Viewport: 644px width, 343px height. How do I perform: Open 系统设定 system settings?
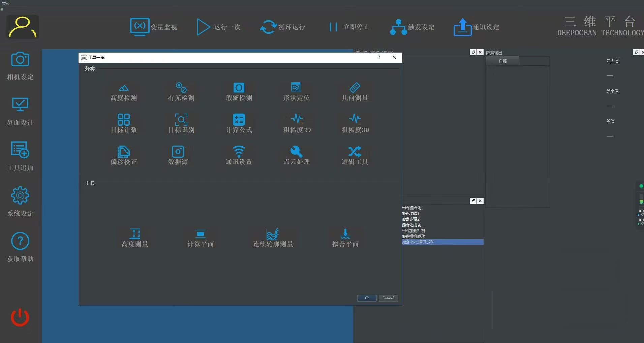point(20,202)
